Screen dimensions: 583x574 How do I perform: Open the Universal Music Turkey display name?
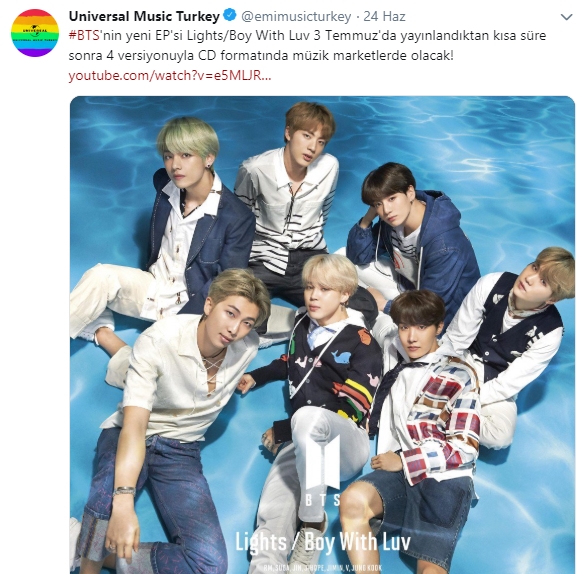tap(144, 16)
